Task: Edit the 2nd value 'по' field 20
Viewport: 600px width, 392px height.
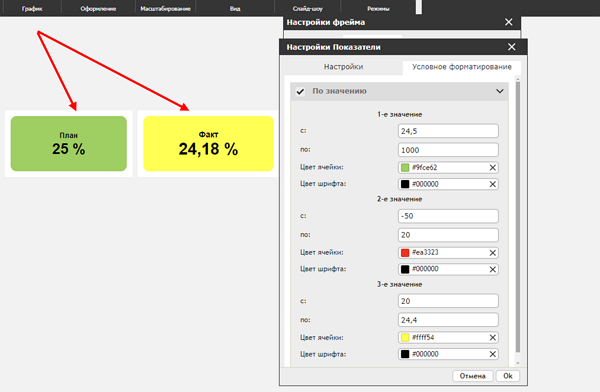Action: pyautogui.click(x=448, y=235)
